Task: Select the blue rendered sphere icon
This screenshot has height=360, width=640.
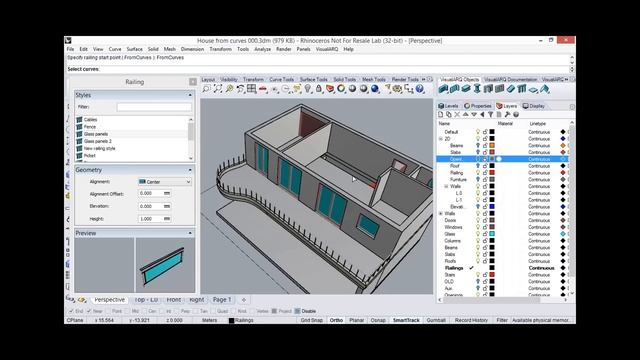Action: click(x=375, y=89)
